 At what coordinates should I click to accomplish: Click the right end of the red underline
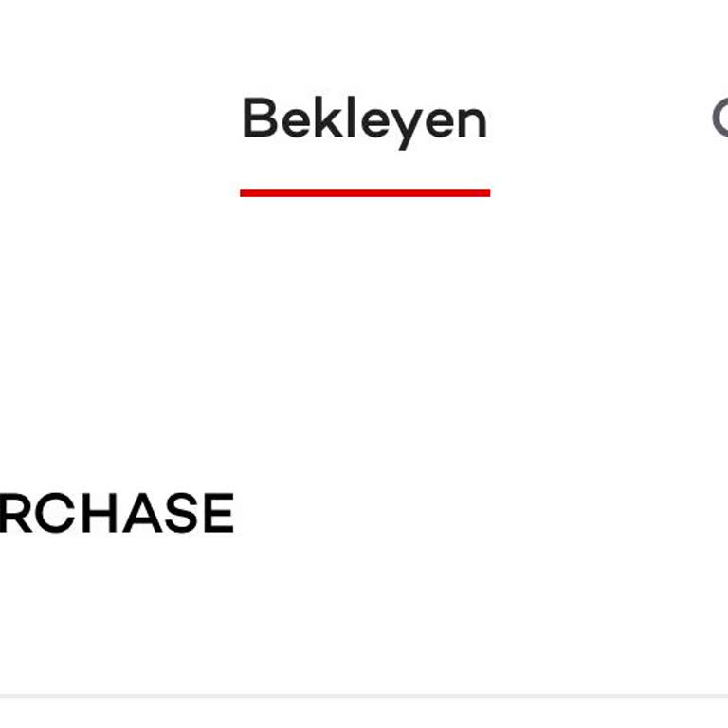click(x=485, y=192)
